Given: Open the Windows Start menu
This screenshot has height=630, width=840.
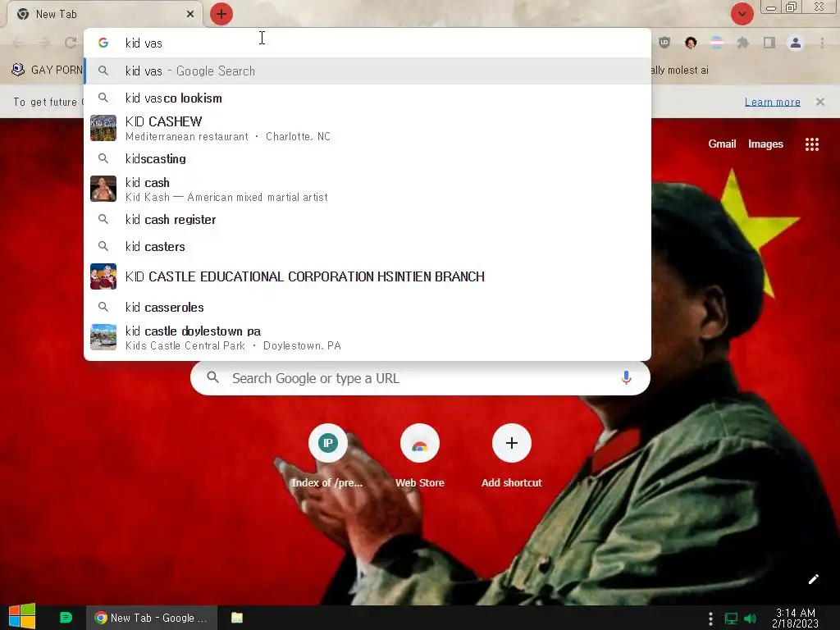Looking at the screenshot, I should click(22, 617).
